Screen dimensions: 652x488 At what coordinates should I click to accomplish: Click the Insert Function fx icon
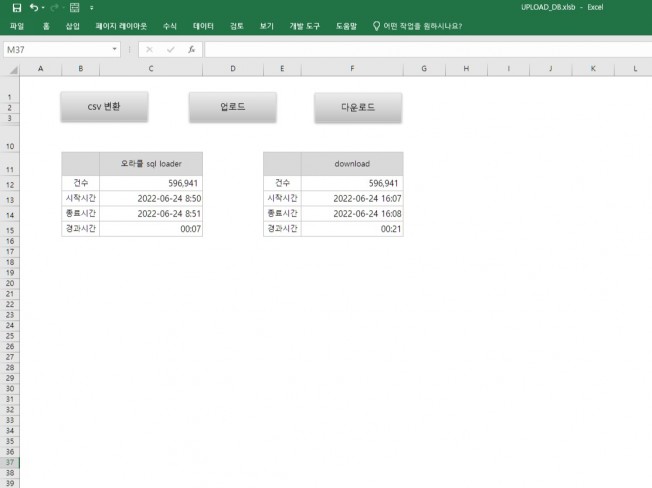click(x=191, y=50)
